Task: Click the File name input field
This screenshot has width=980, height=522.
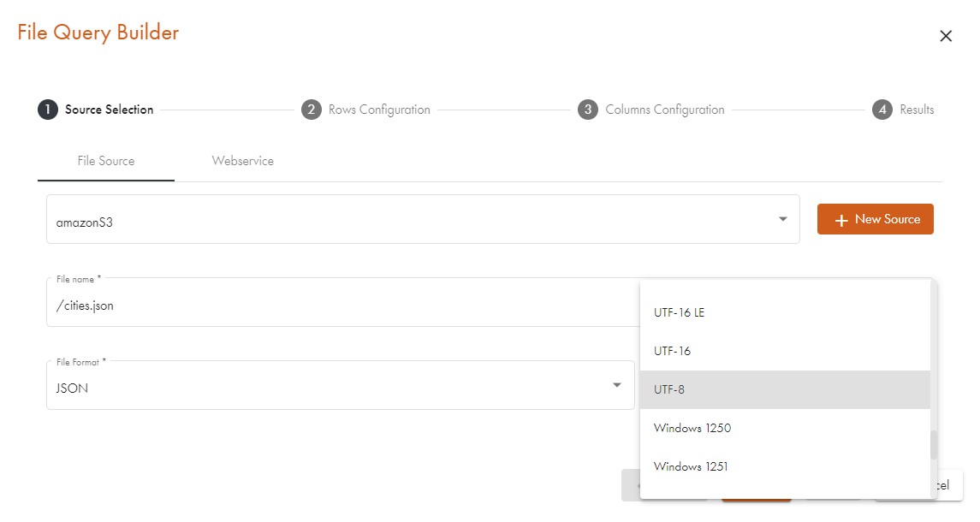Action: 342,305
